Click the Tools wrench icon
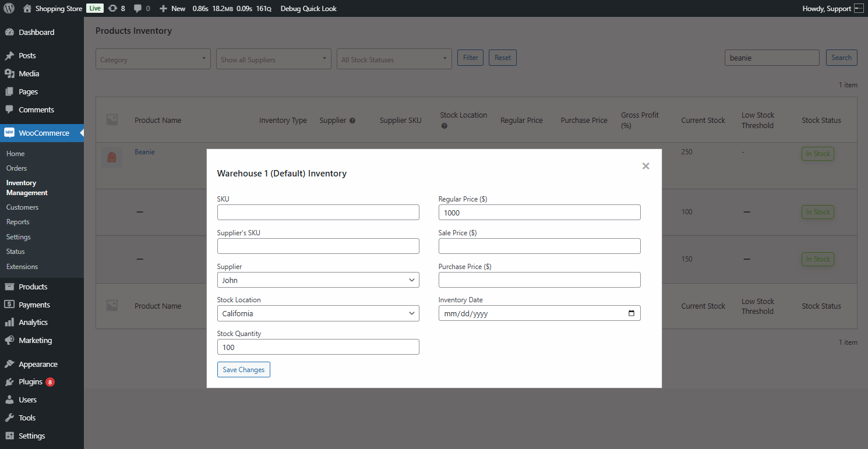This screenshot has width=868, height=449. point(9,418)
